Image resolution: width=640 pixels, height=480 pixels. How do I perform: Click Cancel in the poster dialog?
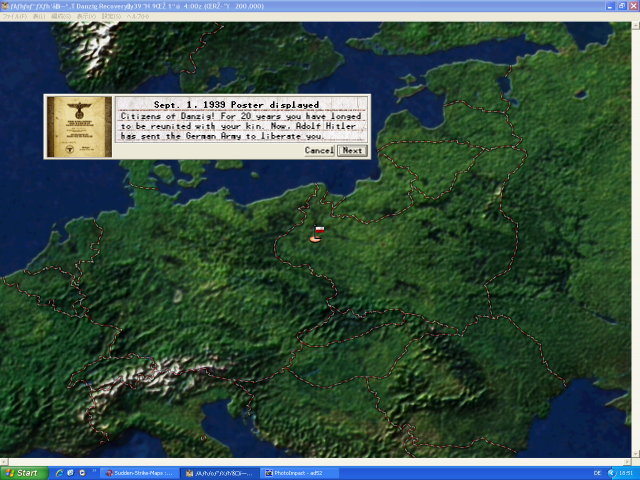319,150
